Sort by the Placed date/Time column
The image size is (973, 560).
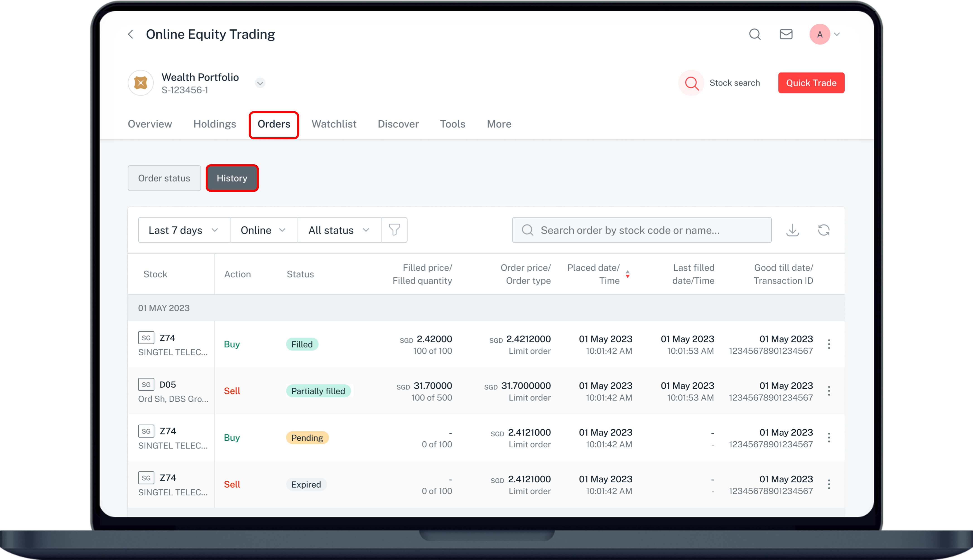627,274
